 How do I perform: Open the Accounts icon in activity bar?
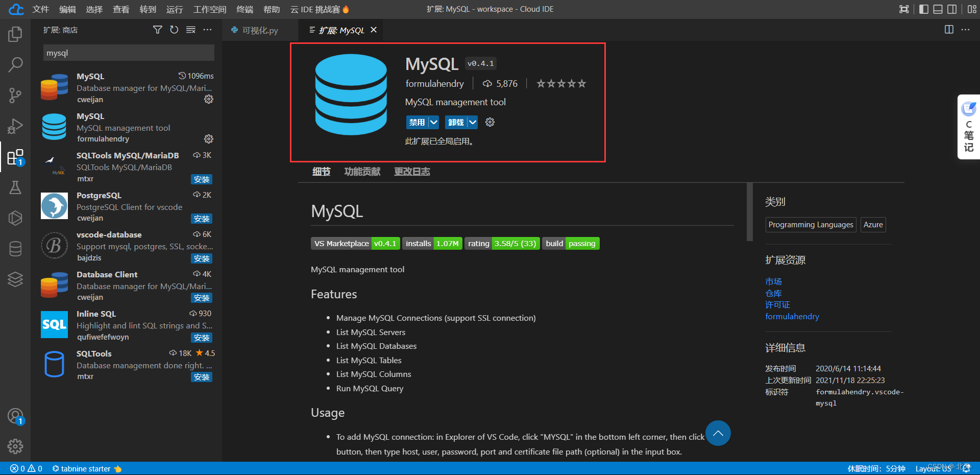click(15, 416)
